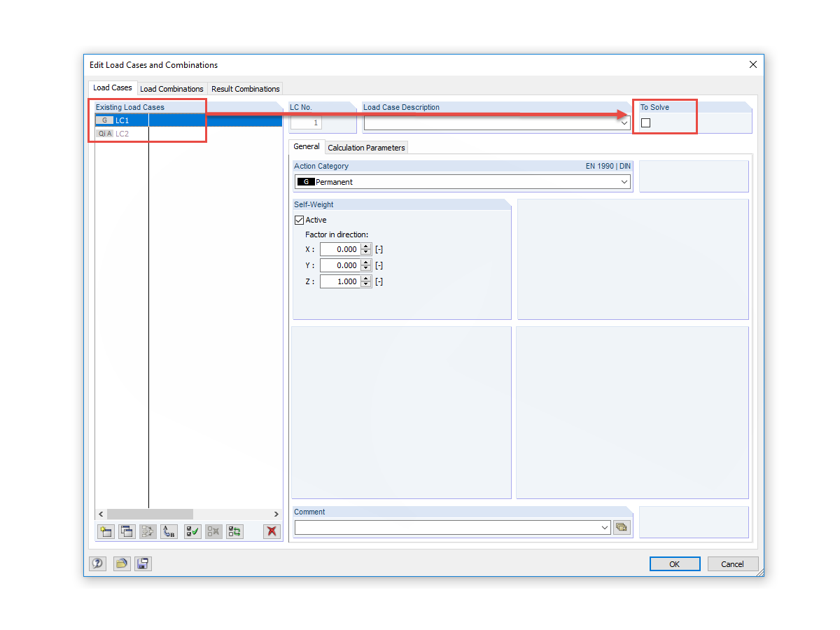Image resolution: width=840 pixels, height=630 pixels.
Task: Switch to Calculation Parameters tab
Action: [366, 148]
